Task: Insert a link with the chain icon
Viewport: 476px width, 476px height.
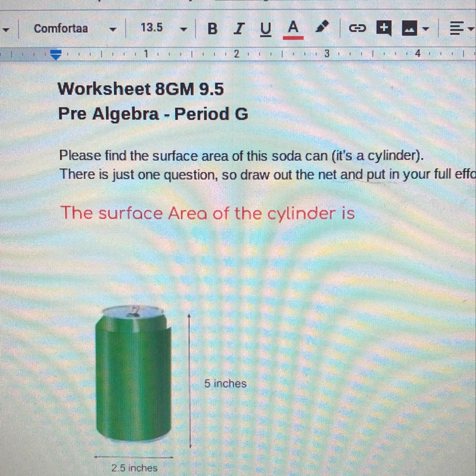Action: coord(357,29)
